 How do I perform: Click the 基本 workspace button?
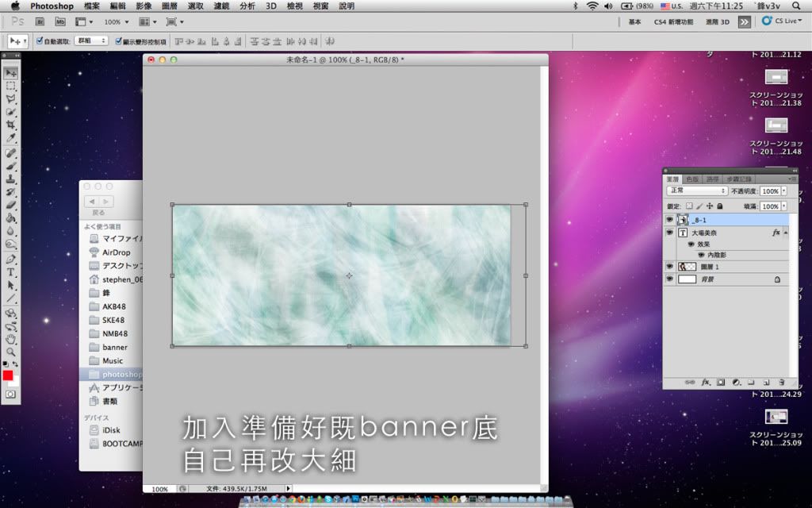(635, 21)
